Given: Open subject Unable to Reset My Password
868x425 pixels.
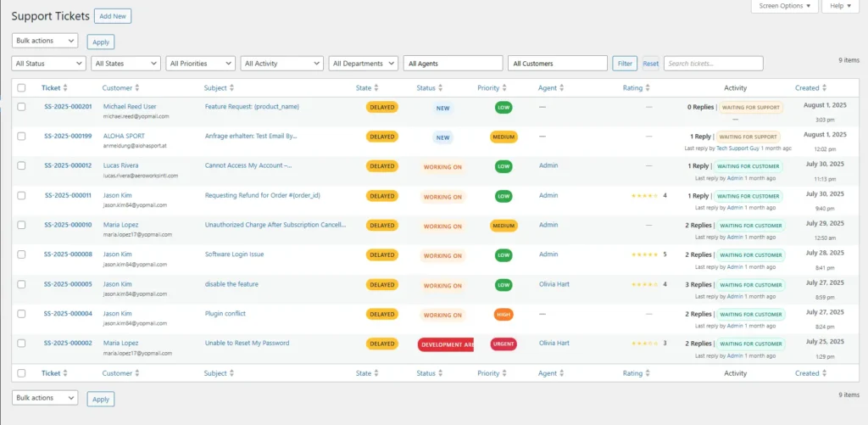Looking at the screenshot, I should click(x=247, y=343).
